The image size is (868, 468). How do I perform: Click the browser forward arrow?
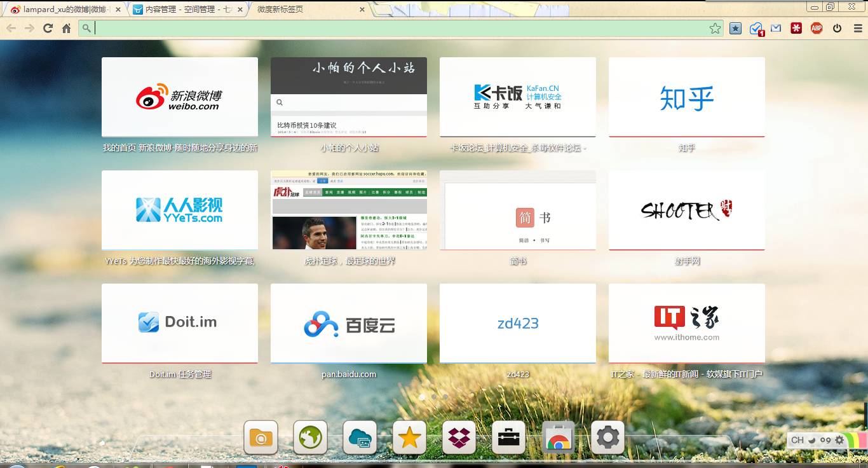29,28
